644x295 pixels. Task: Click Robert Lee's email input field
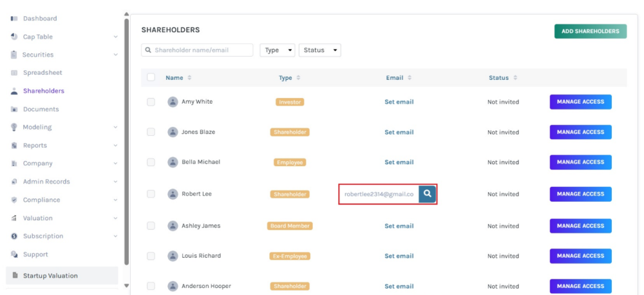(x=379, y=194)
